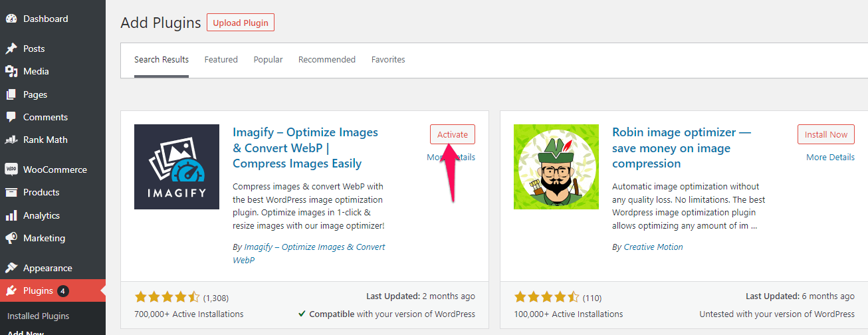
Task: Click Robin's 100,000+ Active Installations text
Action: (x=568, y=314)
